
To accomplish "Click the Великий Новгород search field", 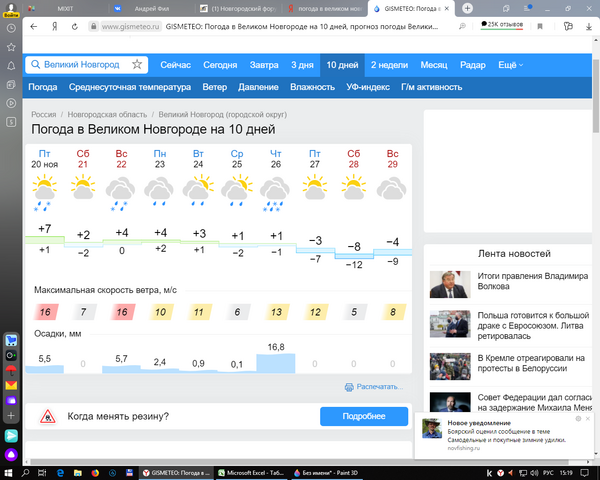I will click(81, 65).
